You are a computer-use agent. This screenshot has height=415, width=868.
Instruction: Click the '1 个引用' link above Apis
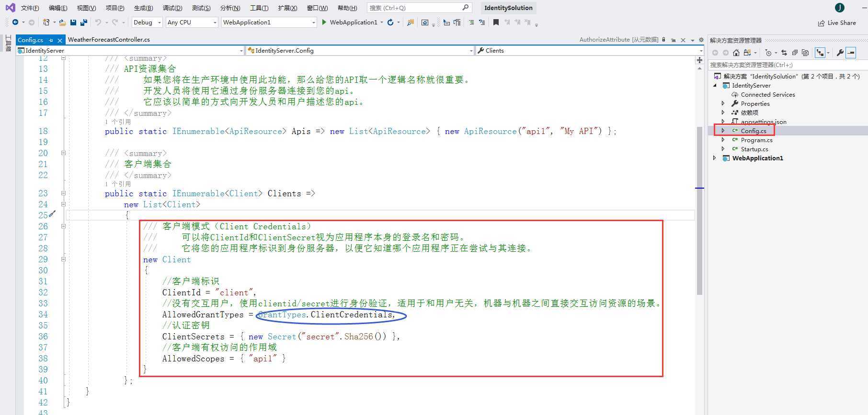click(x=118, y=122)
